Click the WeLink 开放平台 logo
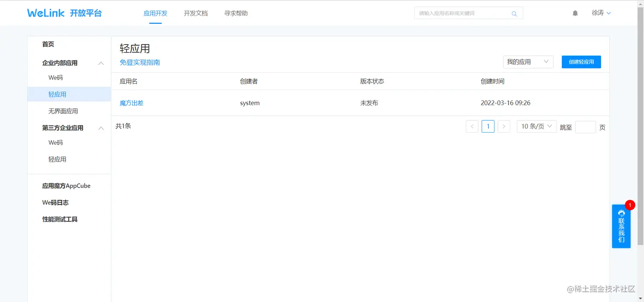Image resolution: width=644 pixels, height=302 pixels. click(65, 13)
